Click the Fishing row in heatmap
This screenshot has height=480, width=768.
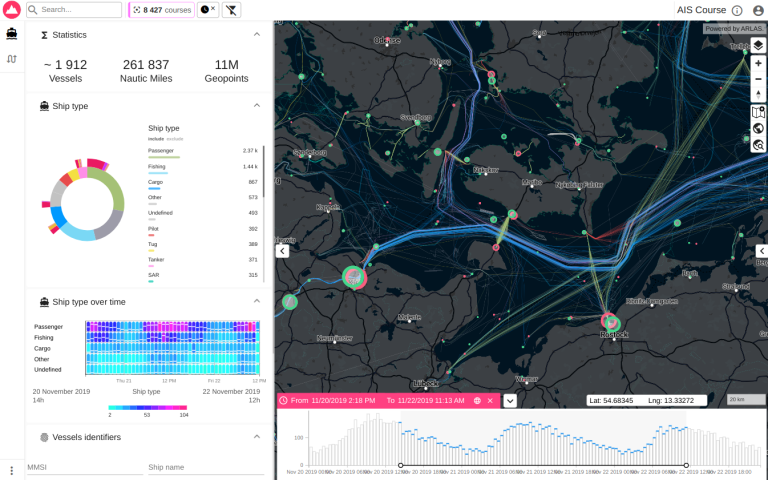172,337
